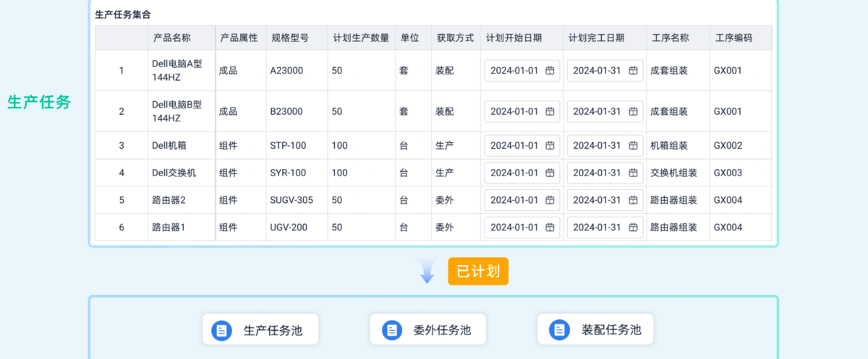Click spec model STP-100
The image size is (868, 359).
288,145
